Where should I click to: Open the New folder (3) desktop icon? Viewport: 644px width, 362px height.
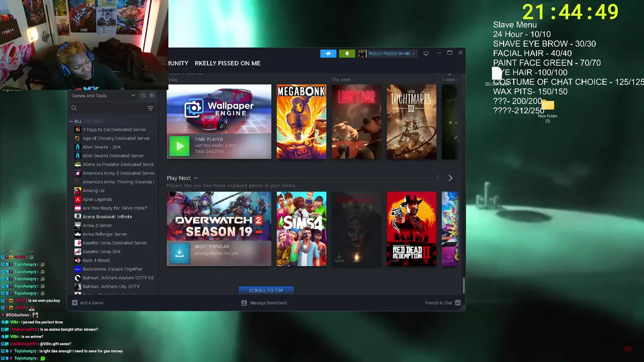click(x=548, y=111)
